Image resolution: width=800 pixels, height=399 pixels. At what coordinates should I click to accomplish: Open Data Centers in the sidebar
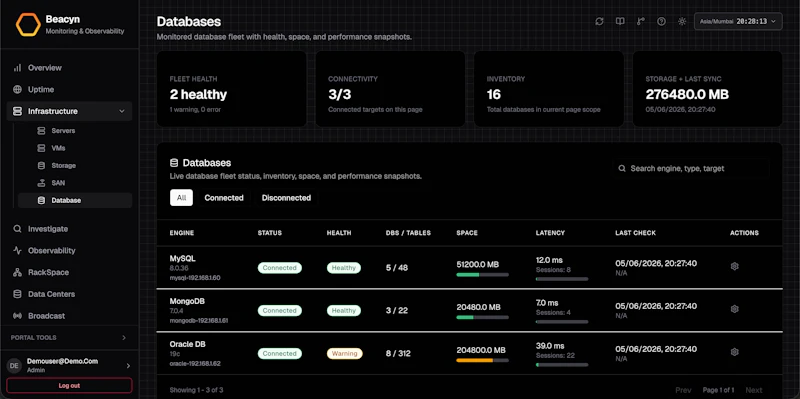click(x=69, y=294)
